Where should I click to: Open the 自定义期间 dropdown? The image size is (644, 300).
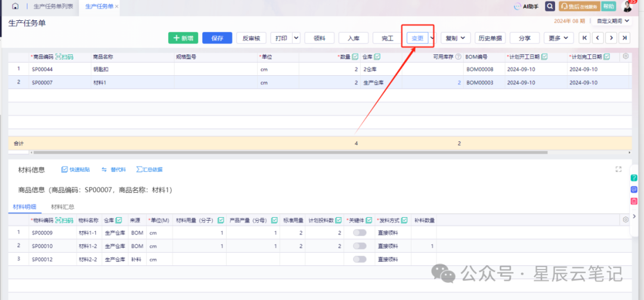coord(613,20)
